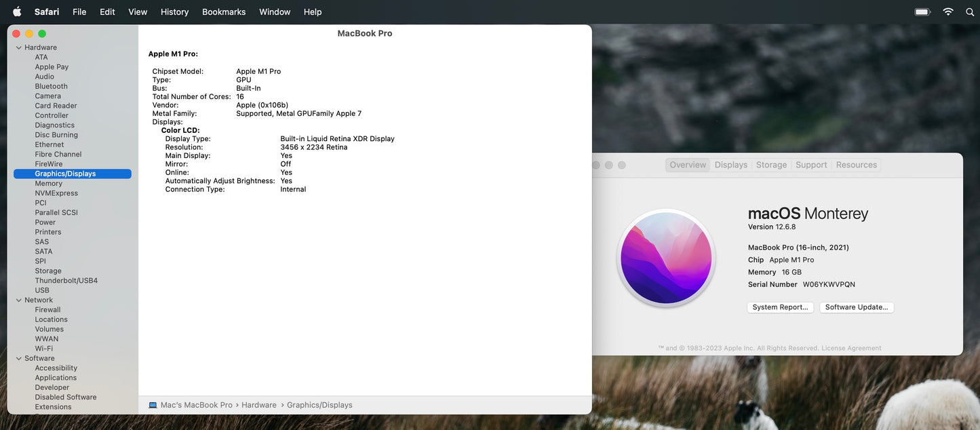This screenshot has height=430, width=980.
Task: Click the green zoom window button
Action: tap(42, 34)
